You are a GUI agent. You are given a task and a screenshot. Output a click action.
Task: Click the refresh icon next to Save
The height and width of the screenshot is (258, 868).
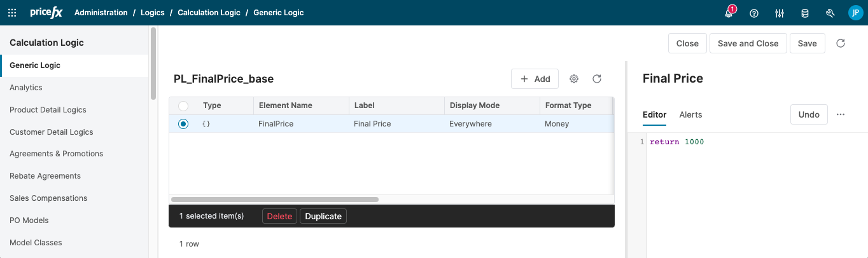pos(841,43)
